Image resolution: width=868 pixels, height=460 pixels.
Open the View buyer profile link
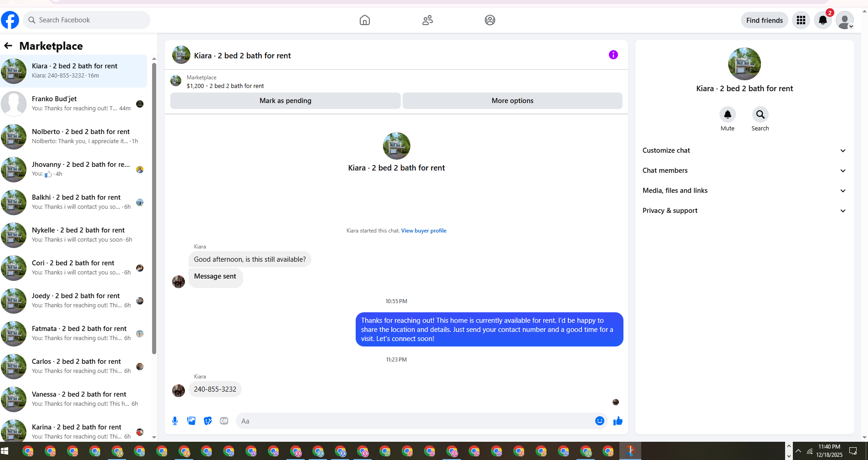424,231
